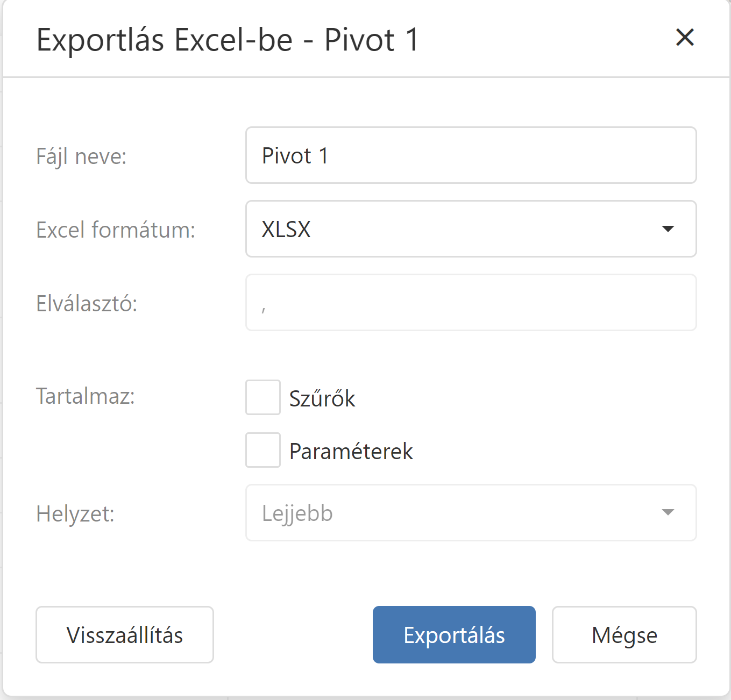Close the Exportálás Excel-be dialog with X
Image resolution: width=731 pixels, height=700 pixels.
coord(685,38)
